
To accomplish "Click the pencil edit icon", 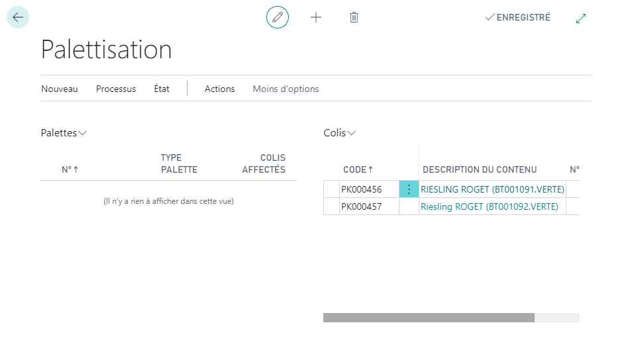I will click(278, 17).
